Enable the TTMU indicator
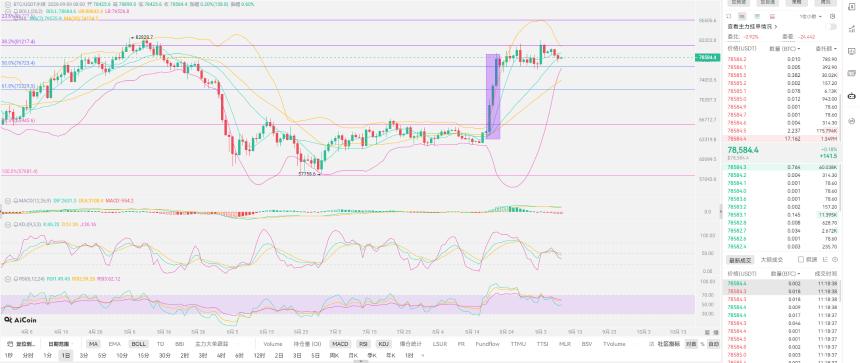Viewport: 860px width, 363px height. (x=518, y=344)
